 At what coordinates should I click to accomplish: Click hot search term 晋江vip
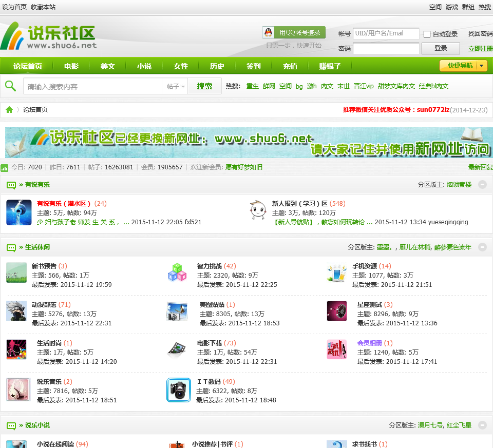[364, 86]
